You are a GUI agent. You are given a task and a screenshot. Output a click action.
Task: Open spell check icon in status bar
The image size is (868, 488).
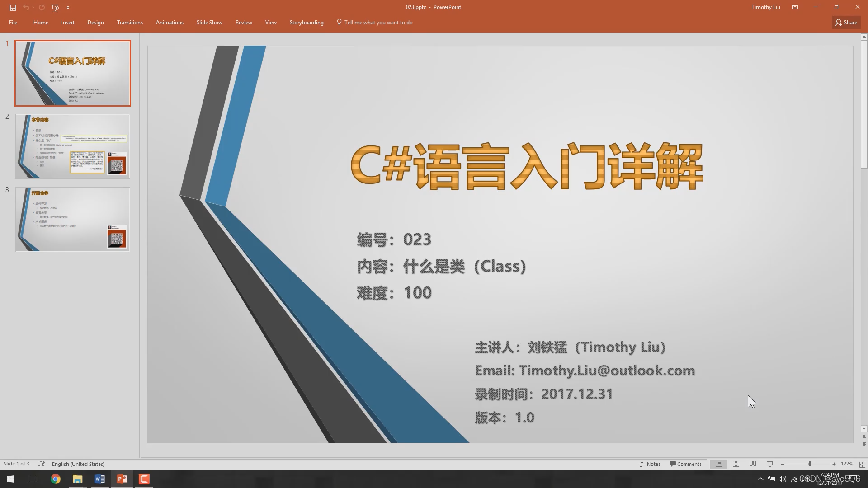pos(41,464)
